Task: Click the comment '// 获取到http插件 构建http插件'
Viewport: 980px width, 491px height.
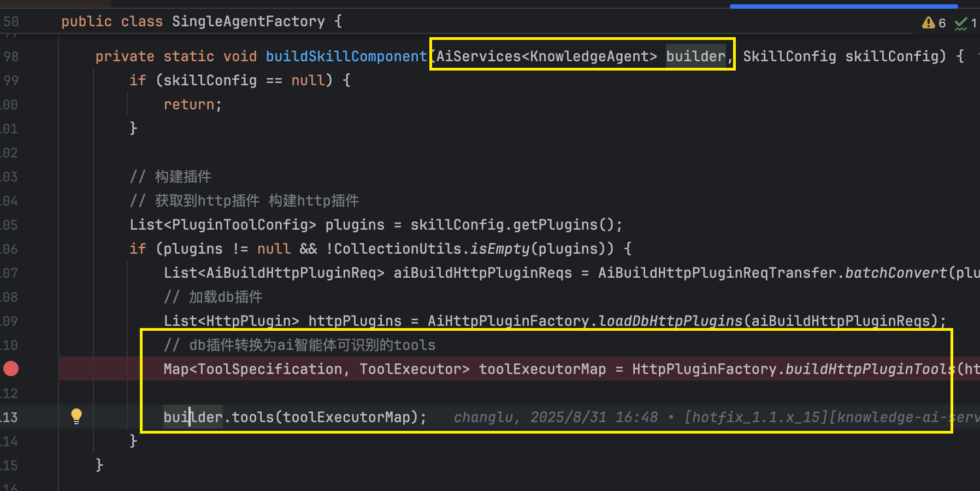Action: tap(244, 201)
